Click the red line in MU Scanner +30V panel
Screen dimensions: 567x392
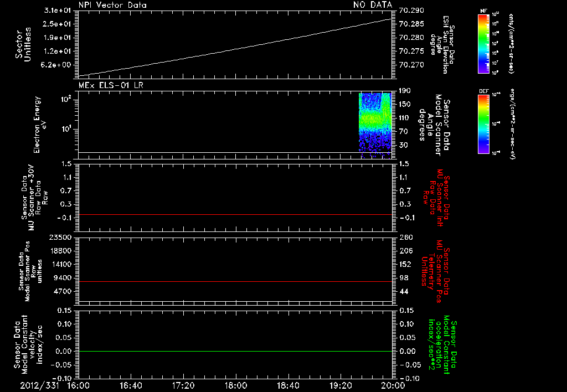[235, 214]
